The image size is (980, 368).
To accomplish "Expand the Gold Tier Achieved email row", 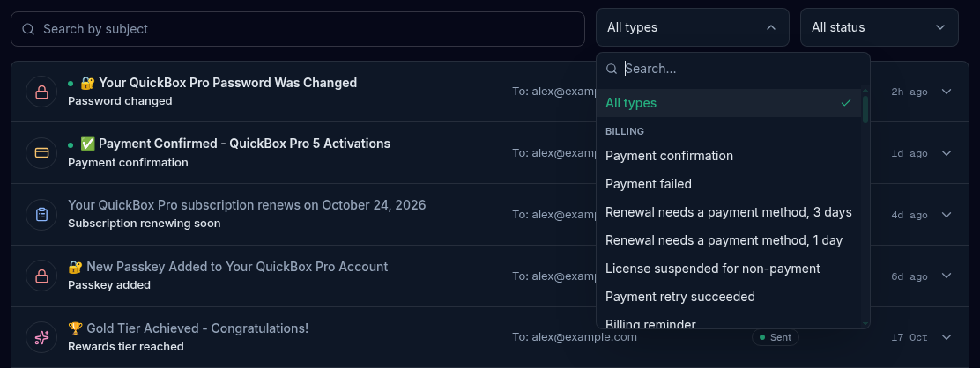I will (947, 337).
